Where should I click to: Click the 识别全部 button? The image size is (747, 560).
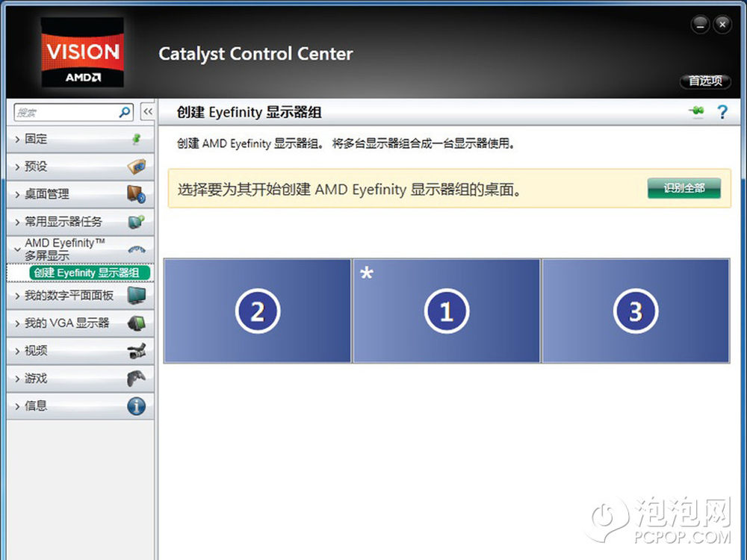pyautogui.click(x=684, y=188)
